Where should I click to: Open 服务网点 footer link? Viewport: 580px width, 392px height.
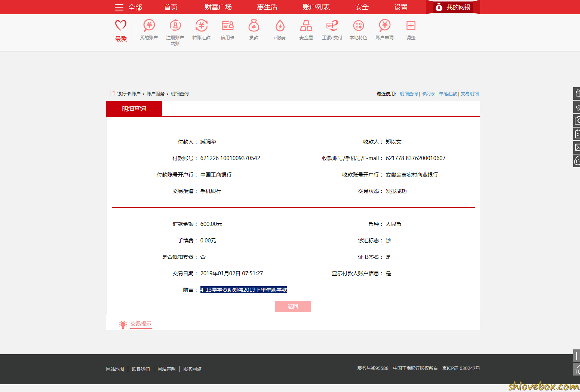[x=192, y=369]
